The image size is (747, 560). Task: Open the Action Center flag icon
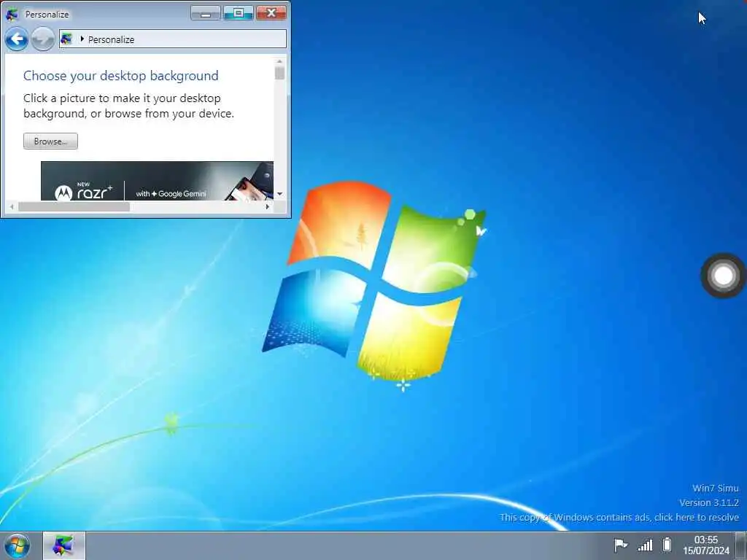[x=620, y=544]
